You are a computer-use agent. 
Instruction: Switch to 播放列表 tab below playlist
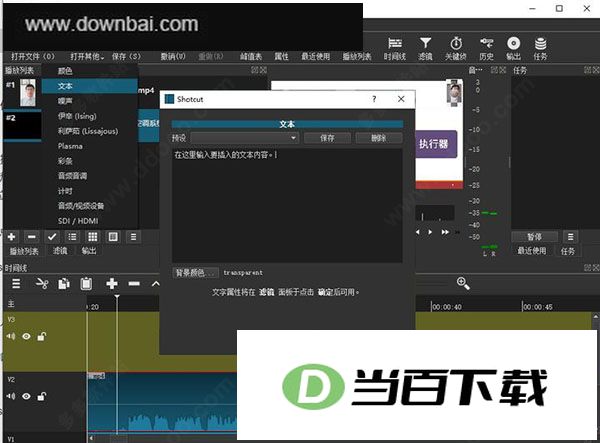24,251
